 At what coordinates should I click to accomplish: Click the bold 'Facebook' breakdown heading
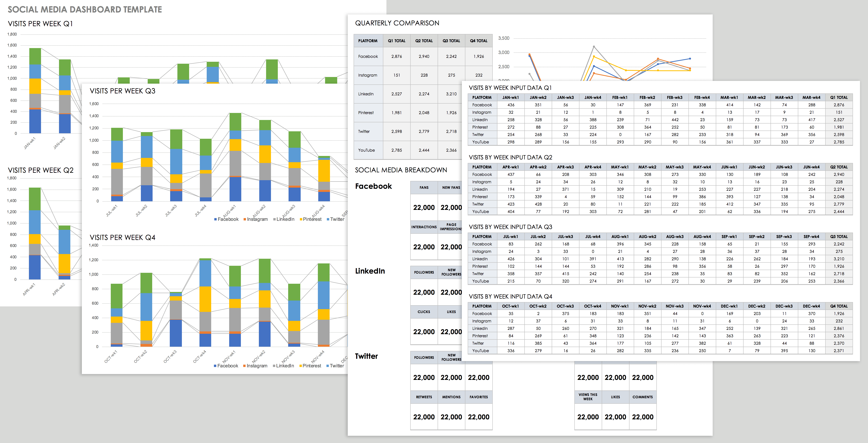[x=373, y=186]
